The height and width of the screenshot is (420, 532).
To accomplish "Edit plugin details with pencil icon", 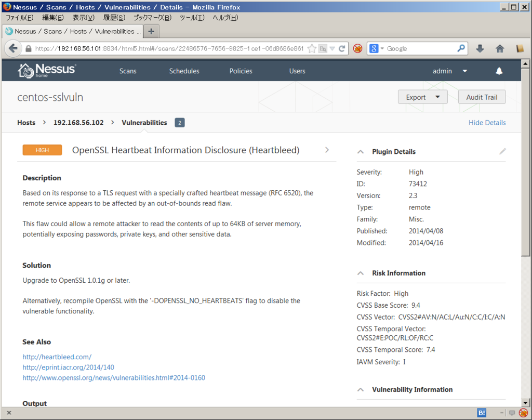I will 502,151.
